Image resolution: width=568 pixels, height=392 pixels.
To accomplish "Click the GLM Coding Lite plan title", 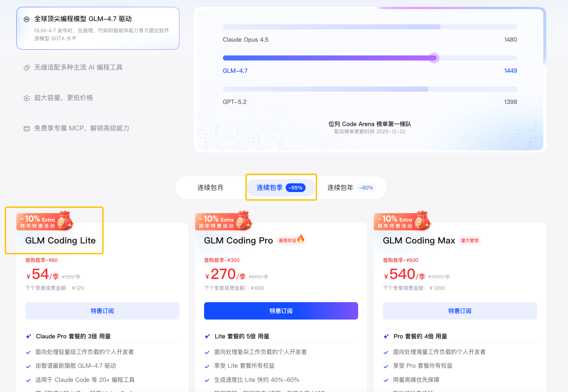I will pos(61,241).
